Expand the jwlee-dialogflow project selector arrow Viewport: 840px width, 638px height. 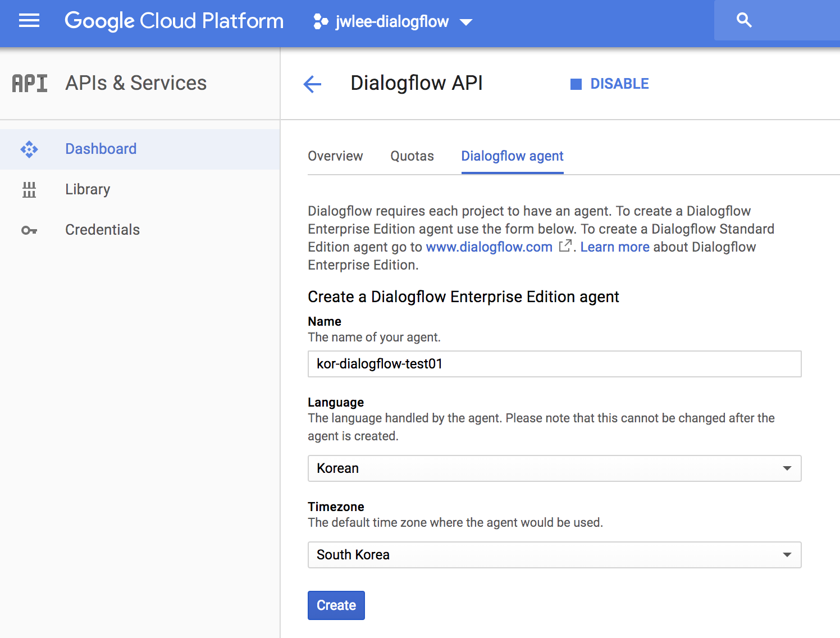tap(466, 22)
